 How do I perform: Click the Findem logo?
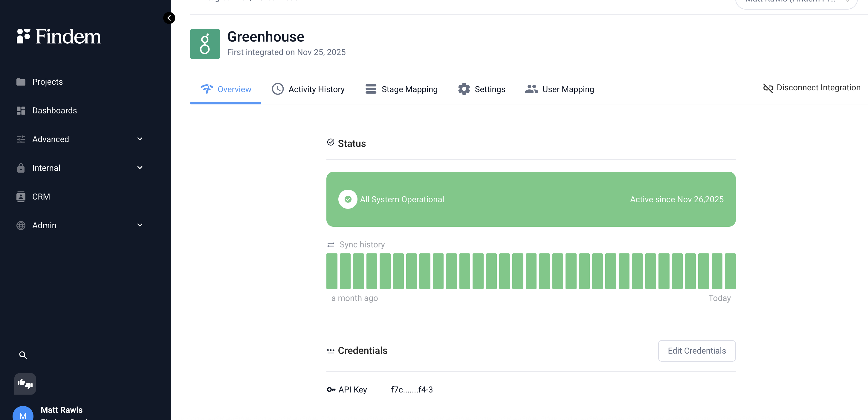click(59, 36)
